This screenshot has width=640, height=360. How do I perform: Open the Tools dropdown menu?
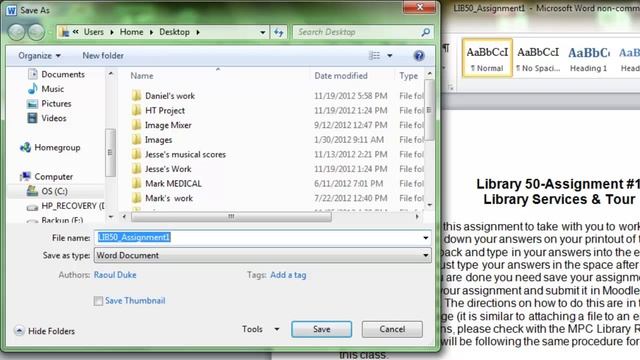[x=260, y=329]
